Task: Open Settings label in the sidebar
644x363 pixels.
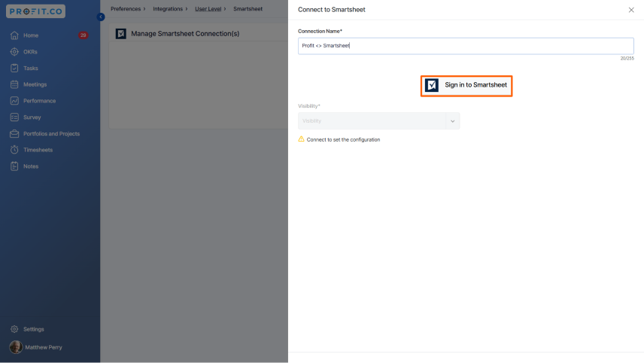Action: (x=34, y=329)
